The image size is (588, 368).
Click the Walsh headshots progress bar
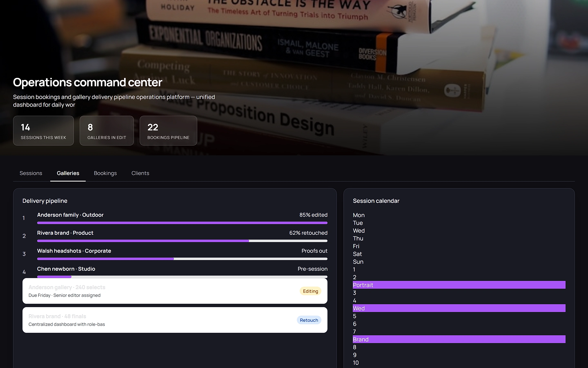(x=182, y=259)
